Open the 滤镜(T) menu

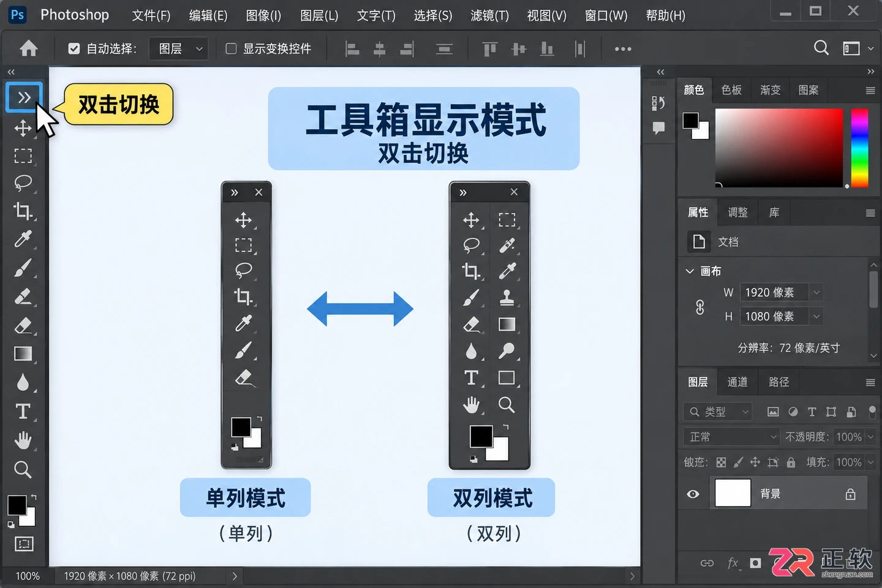pyautogui.click(x=489, y=15)
